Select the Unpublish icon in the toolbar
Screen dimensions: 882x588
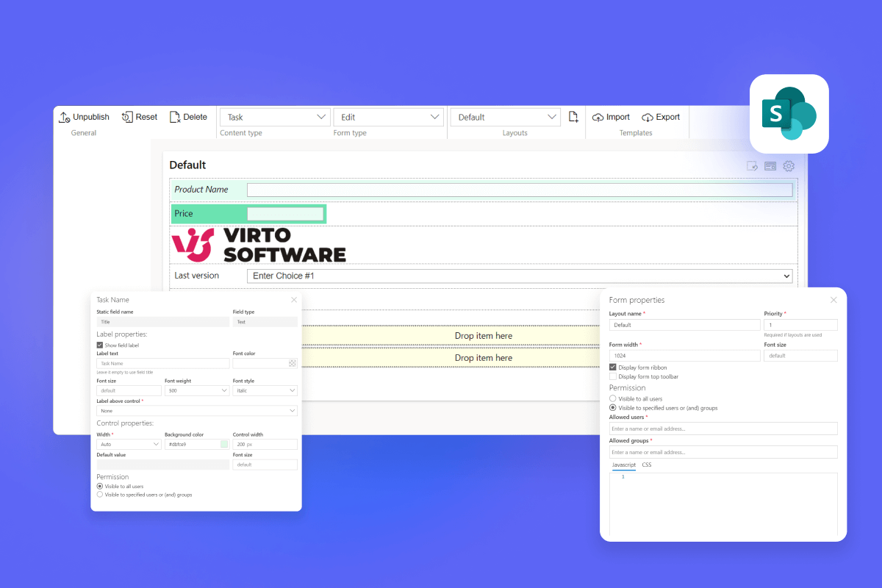point(65,116)
